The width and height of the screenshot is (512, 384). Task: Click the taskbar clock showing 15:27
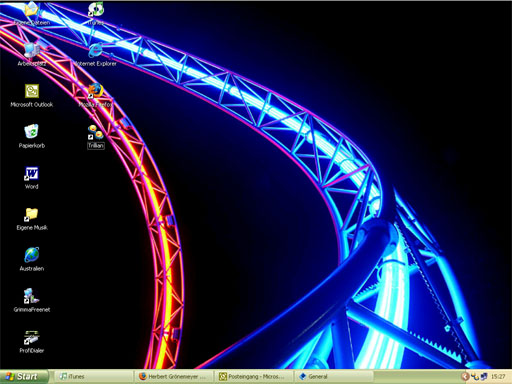498,377
